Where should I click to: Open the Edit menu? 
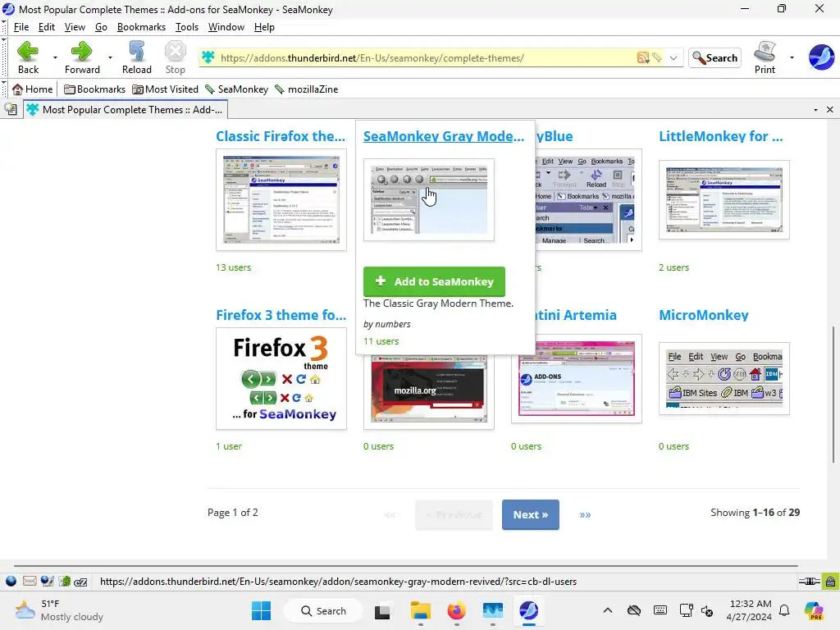(x=47, y=27)
